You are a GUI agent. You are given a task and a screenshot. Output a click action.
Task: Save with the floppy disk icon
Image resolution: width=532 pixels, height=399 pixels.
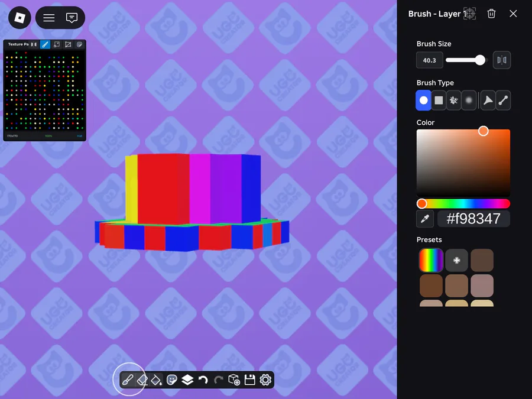coord(249,379)
